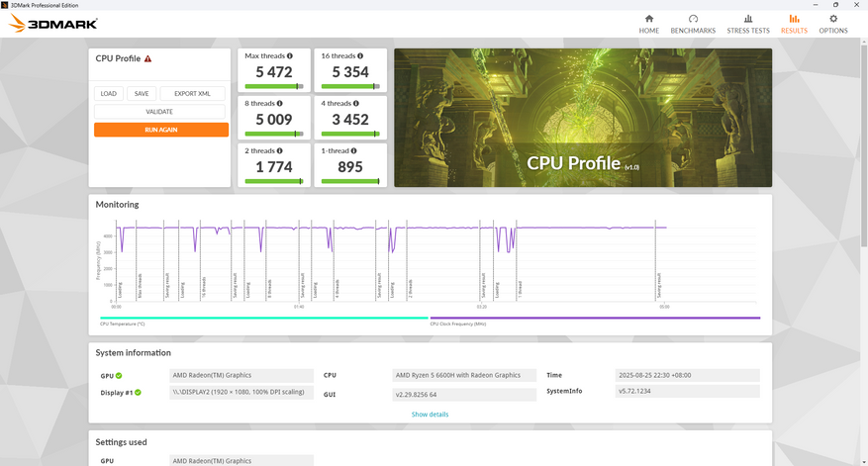
Task: Click the GUI version v2.29.8256 64
Action: (x=464, y=395)
